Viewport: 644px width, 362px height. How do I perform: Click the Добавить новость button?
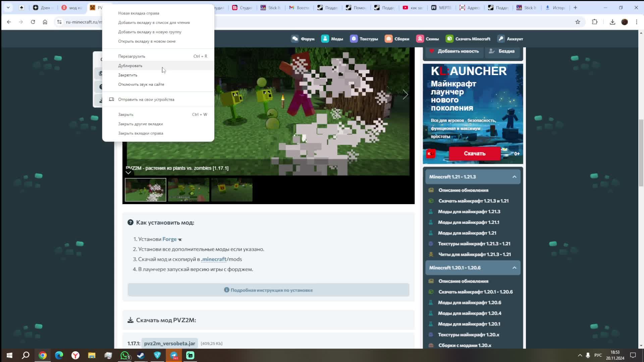point(454,51)
